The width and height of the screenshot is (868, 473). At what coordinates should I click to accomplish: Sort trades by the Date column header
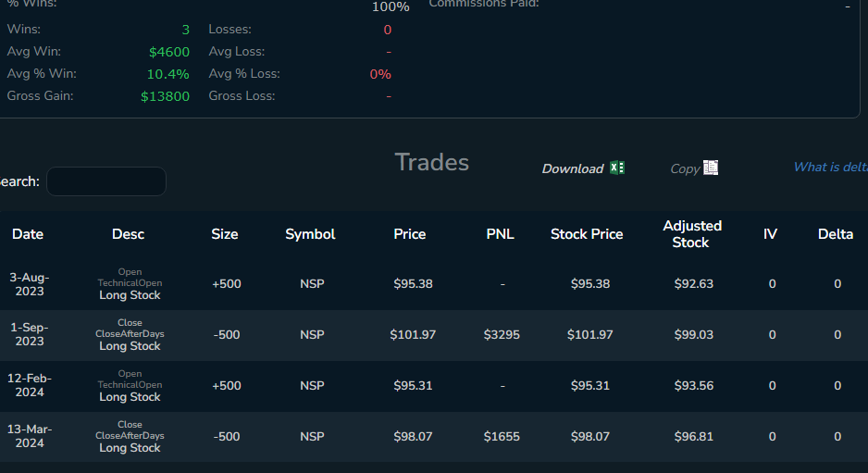coord(28,234)
